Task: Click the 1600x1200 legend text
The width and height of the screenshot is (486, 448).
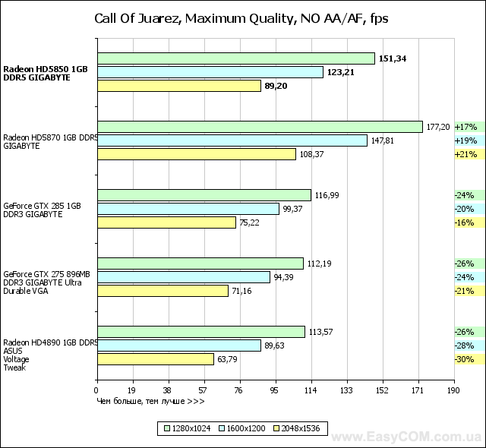Action: pyautogui.click(x=246, y=428)
